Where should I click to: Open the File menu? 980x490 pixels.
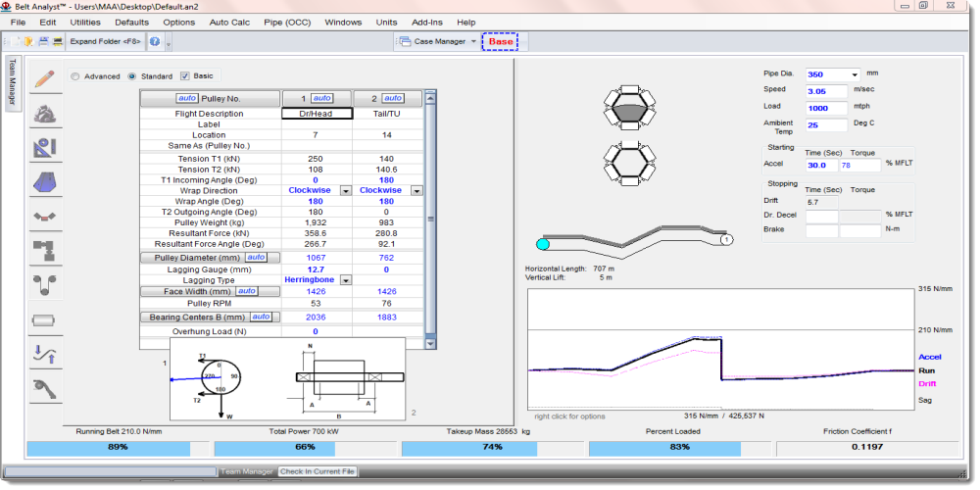(x=18, y=22)
